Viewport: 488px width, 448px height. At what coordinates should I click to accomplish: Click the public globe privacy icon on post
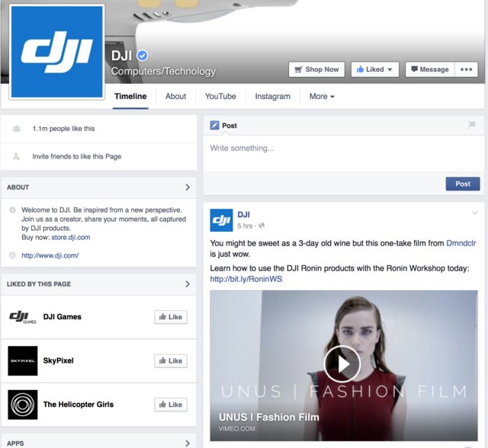[262, 226]
